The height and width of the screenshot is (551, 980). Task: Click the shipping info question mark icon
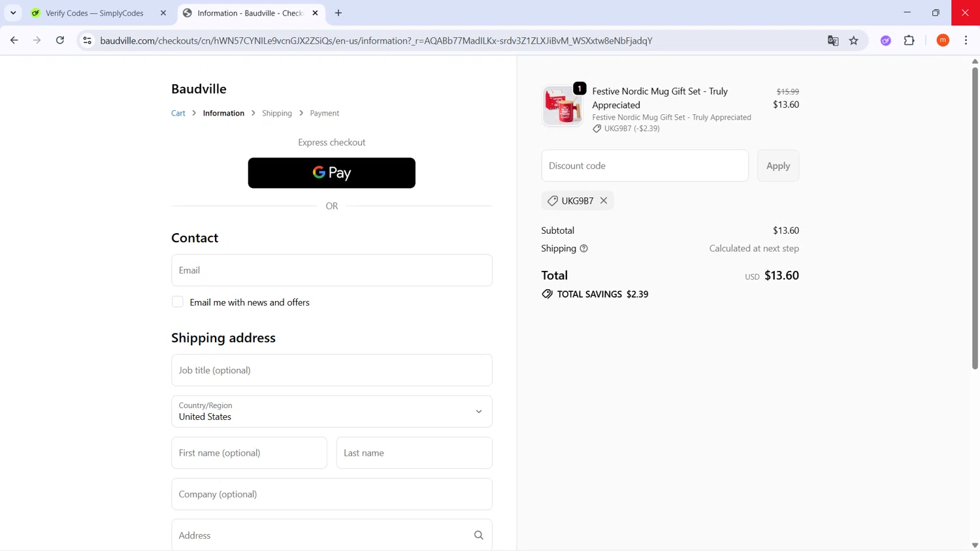point(584,249)
